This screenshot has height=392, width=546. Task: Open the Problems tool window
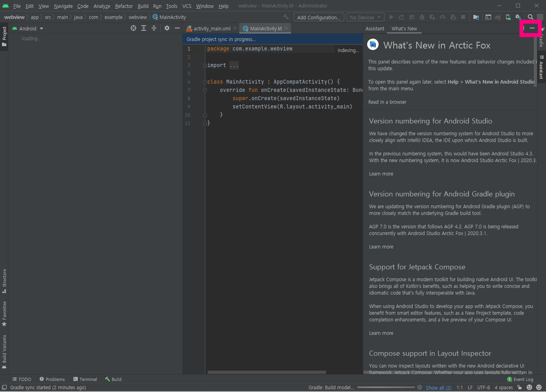click(52, 379)
